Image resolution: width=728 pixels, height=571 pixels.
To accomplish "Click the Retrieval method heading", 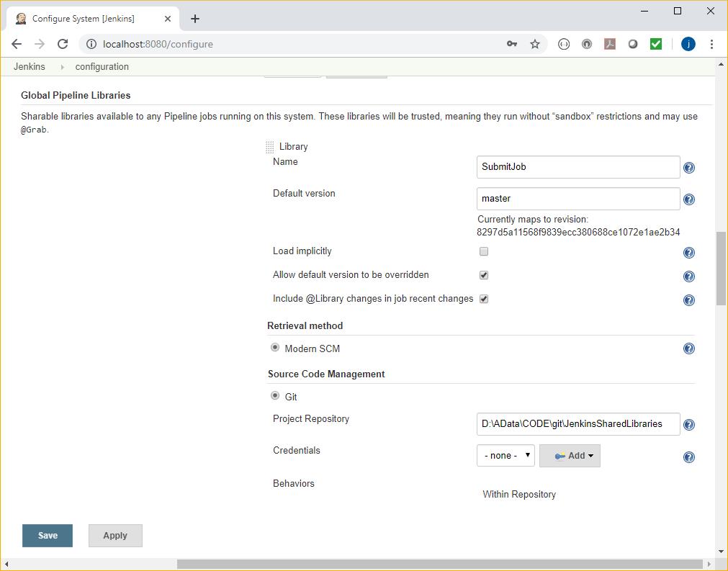I will [x=305, y=326].
